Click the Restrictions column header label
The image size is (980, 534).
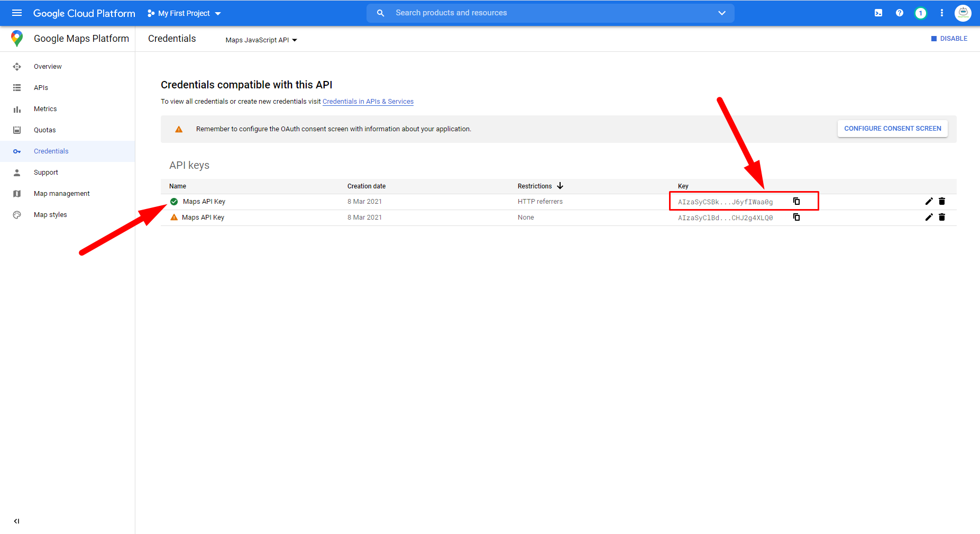(x=535, y=186)
